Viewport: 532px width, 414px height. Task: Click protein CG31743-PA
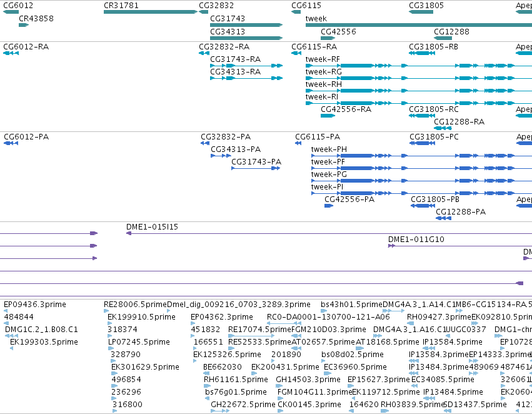(x=256, y=162)
